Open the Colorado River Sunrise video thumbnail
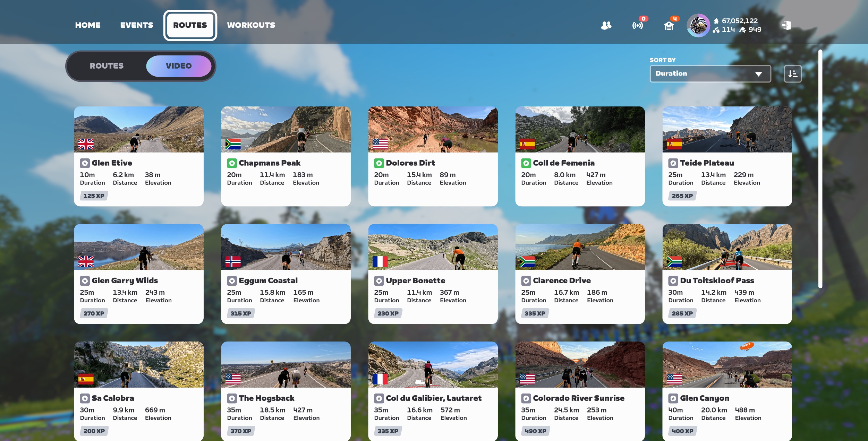868x441 pixels. (x=580, y=364)
